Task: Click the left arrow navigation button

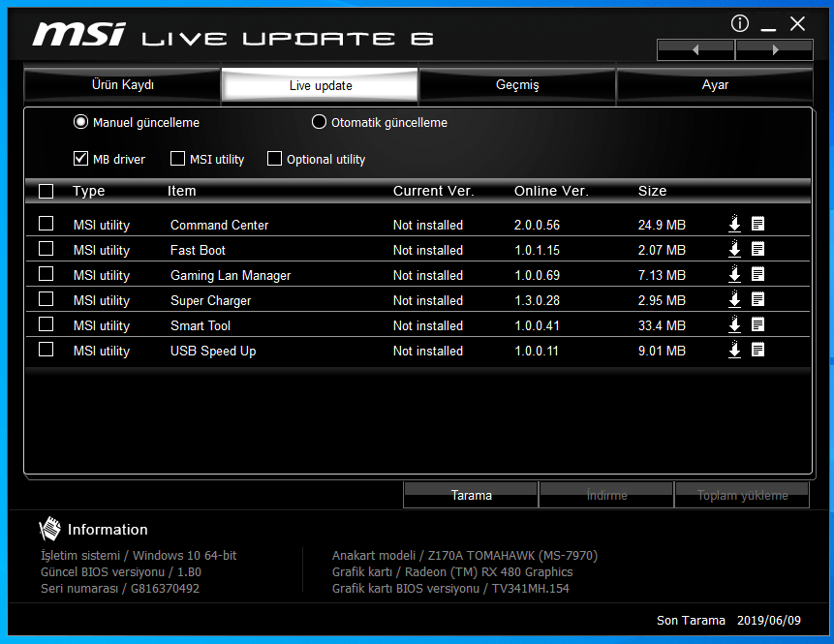Action: (695, 50)
